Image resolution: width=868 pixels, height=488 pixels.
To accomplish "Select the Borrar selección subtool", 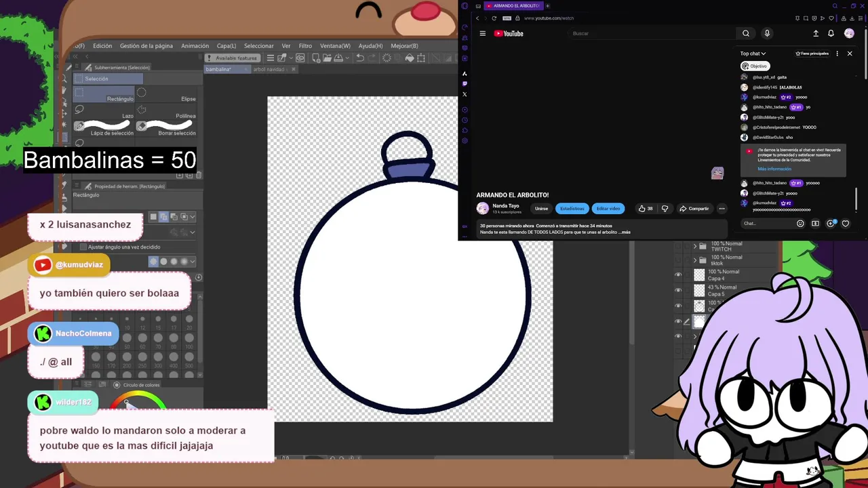I will tap(167, 128).
